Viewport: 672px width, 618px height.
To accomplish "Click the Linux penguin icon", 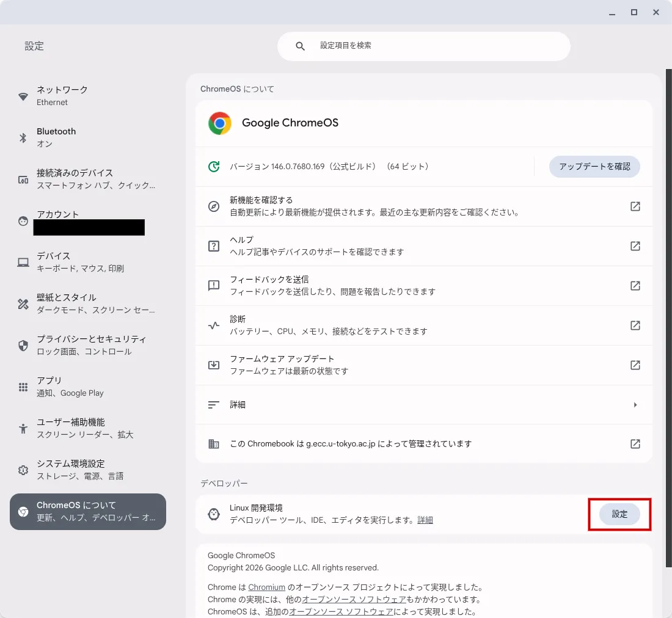I will point(214,514).
